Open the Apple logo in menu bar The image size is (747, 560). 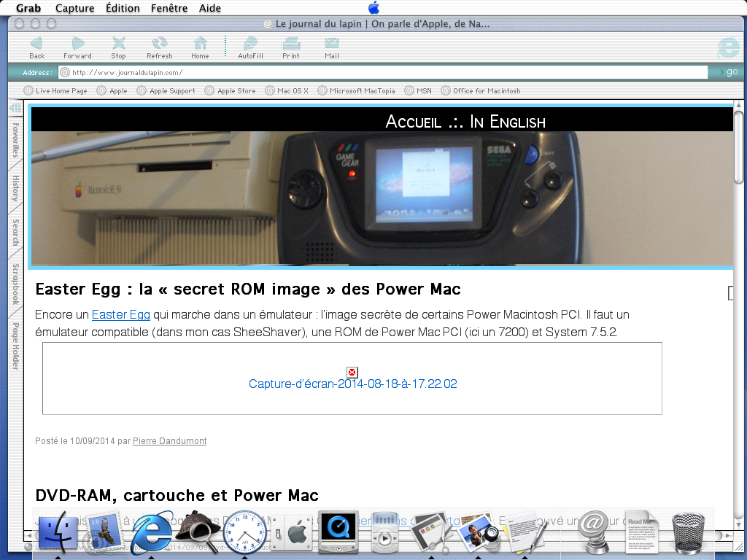click(x=374, y=7)
